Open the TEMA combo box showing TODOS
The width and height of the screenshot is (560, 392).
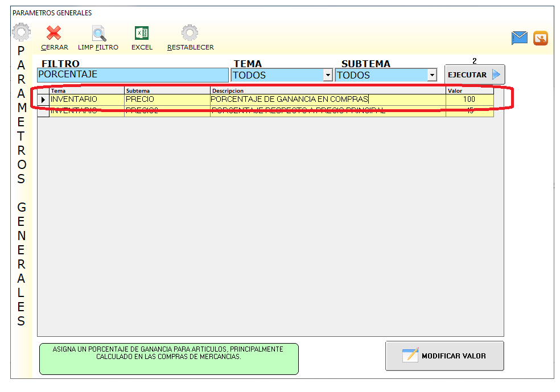pos(277,75)
